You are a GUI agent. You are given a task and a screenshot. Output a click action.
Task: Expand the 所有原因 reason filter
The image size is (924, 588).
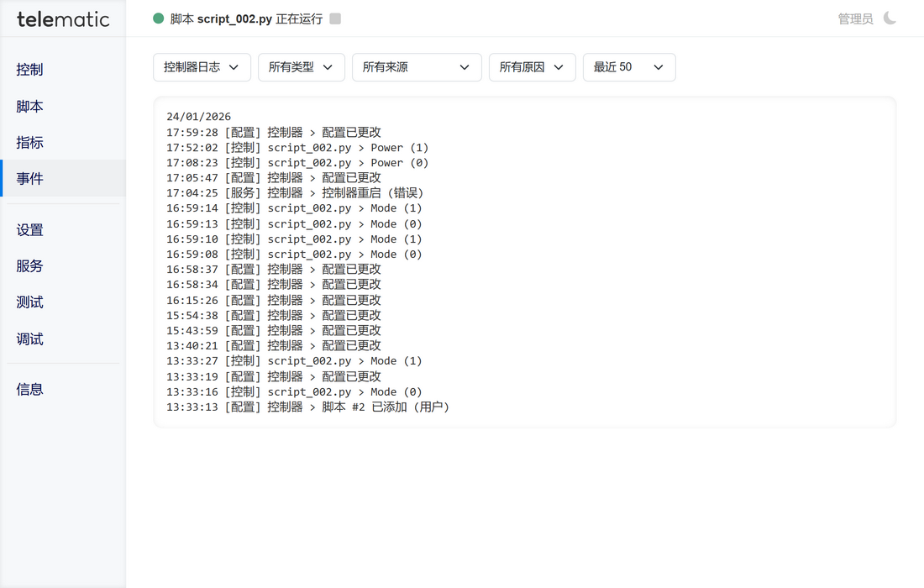coord(532,67)
